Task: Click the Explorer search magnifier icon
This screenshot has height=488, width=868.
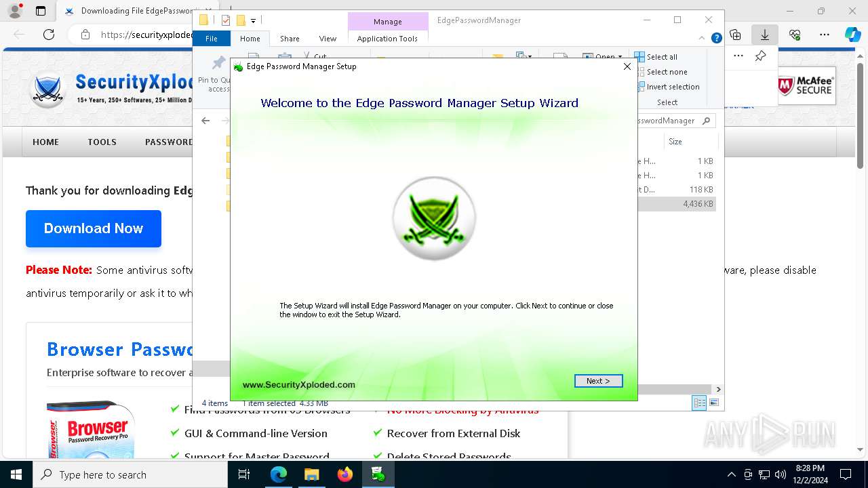Action: point(707,121)
